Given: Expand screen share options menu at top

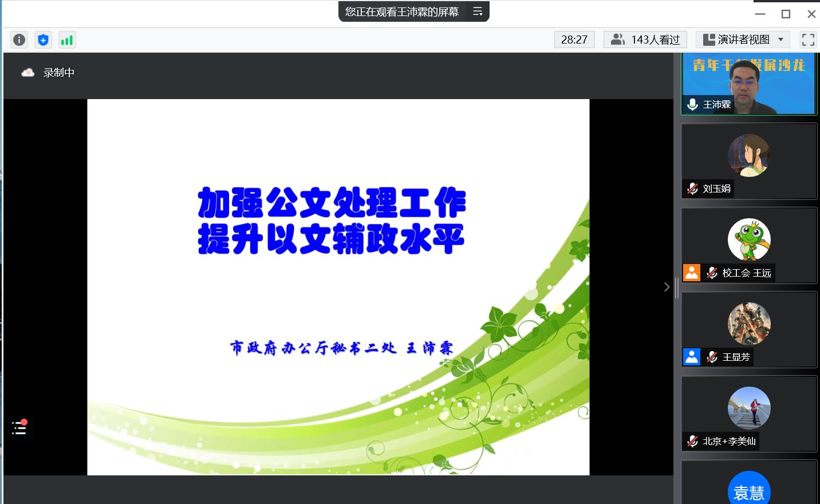Looking at the screenshot, I should [478, 11].
